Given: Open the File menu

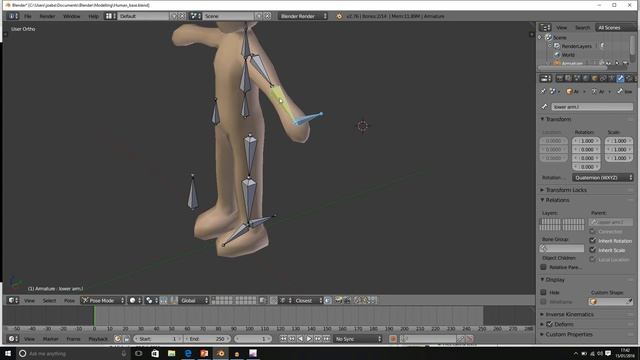Looking at the screenshot, I should (27, 16).
